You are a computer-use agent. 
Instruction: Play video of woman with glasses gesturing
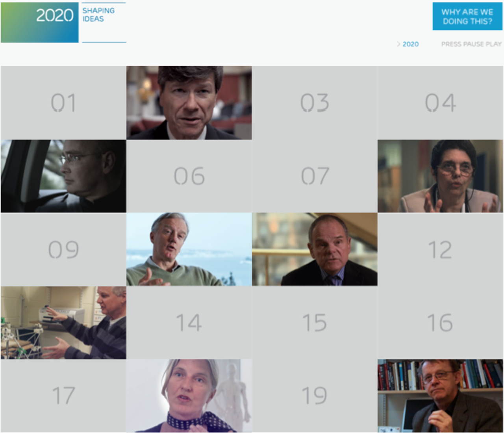tap(441, 176)
